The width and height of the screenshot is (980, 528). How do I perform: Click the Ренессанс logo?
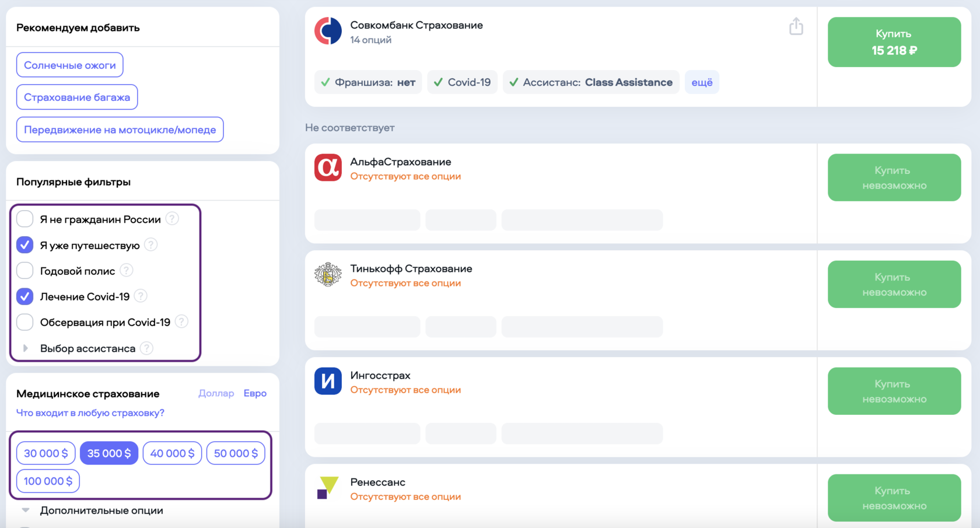coord(328,488)
